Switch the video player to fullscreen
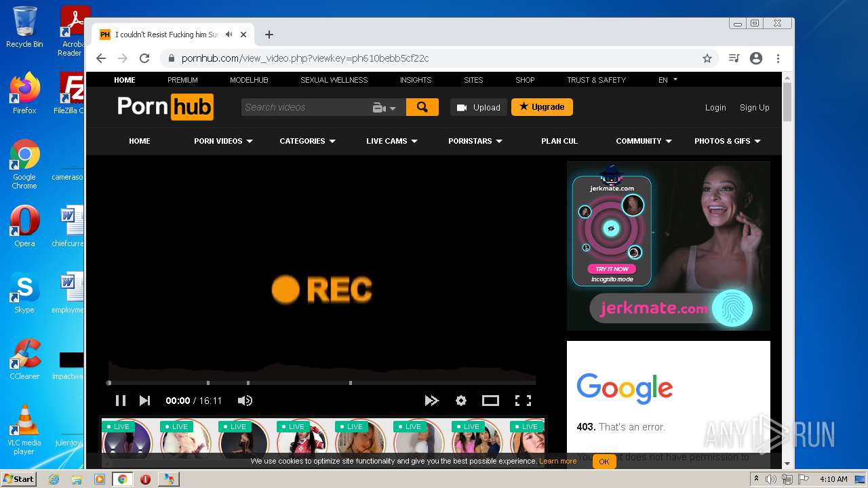This screenshot has height=488, width=868. (x=523, y=401)
